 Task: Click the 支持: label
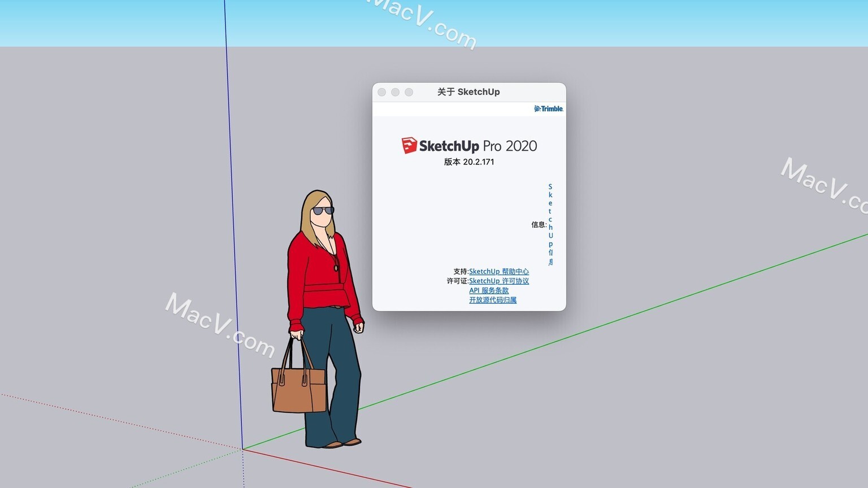coord(461,272)
